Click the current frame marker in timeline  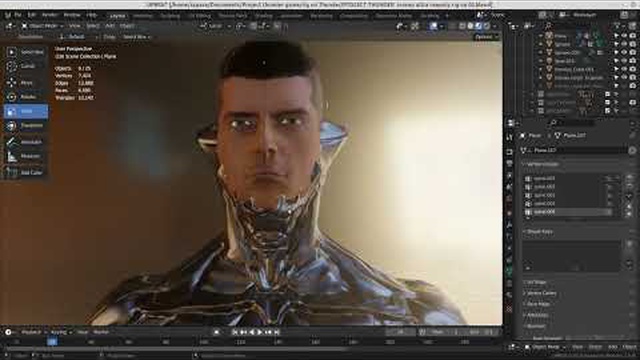click(x=52, y=342)
